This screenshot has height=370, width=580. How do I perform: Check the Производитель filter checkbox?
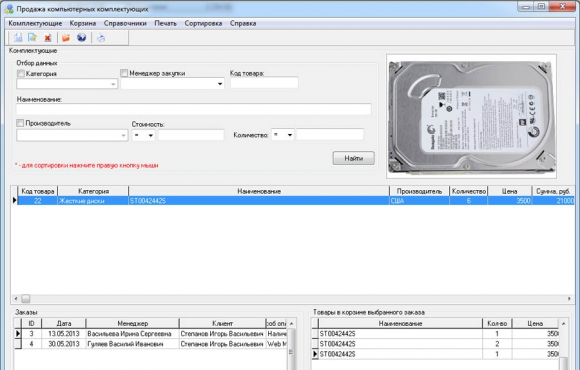point(20,123)
